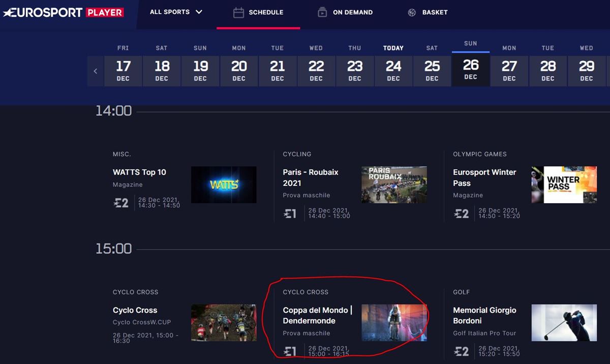Click '26 Dec 2021, 14:40 - 15:00' time text
Image resolution: width=610 pixels, height=364 pixels.
[x=329, y=213]
